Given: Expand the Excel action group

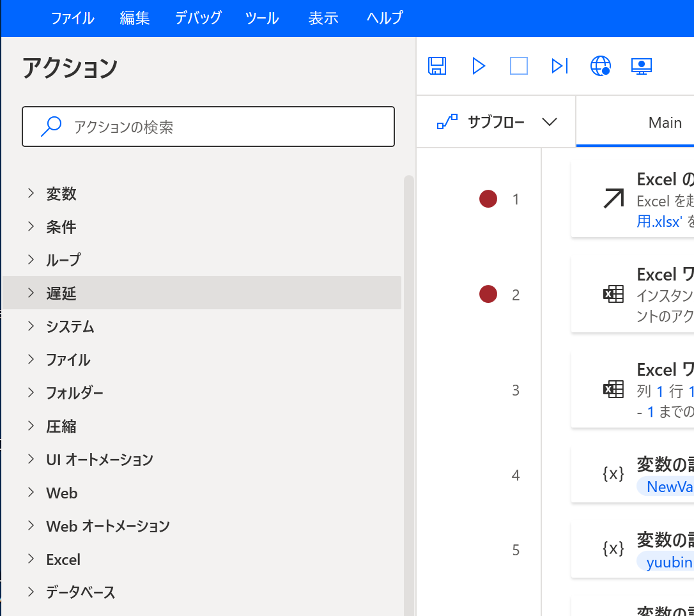Looking at the screenshot, I should pos(31,559).
